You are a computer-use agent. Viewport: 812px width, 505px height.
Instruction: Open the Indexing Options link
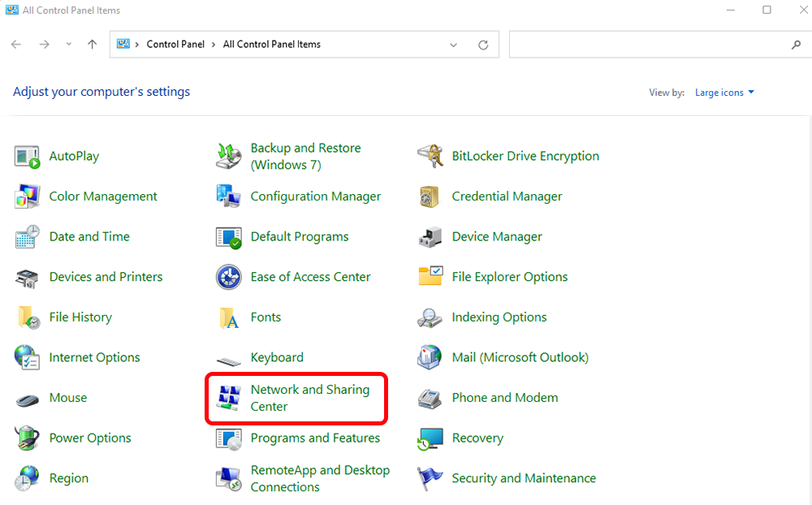click(x=499, y=317)
